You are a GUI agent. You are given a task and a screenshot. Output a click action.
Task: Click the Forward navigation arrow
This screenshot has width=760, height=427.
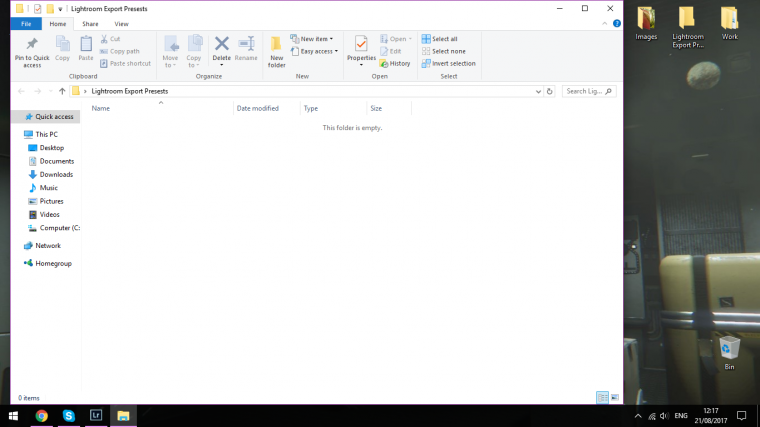[x=37, y=91]
